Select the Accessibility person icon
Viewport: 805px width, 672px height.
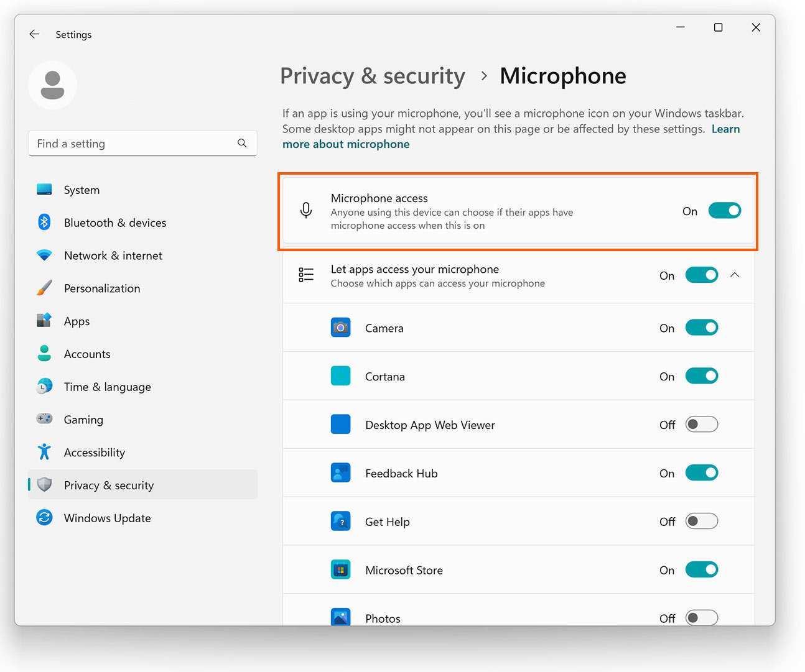[44, 452]
